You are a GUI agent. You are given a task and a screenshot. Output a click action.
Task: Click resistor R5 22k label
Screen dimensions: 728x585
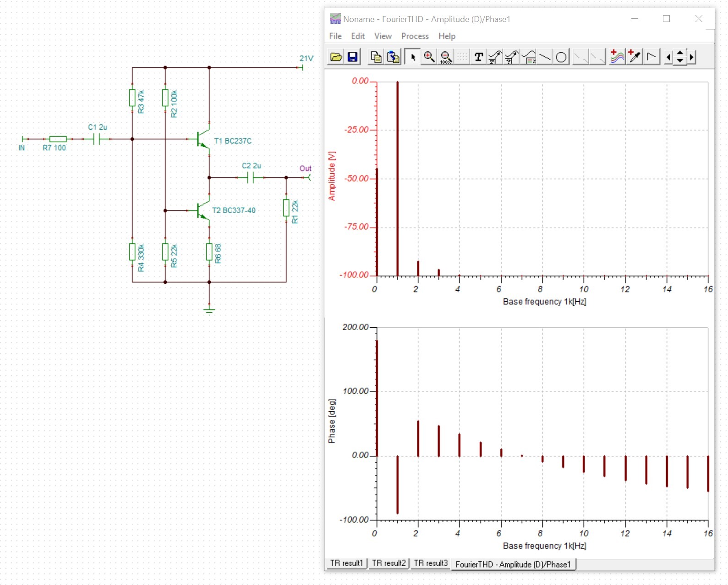[x=174, y=256]
